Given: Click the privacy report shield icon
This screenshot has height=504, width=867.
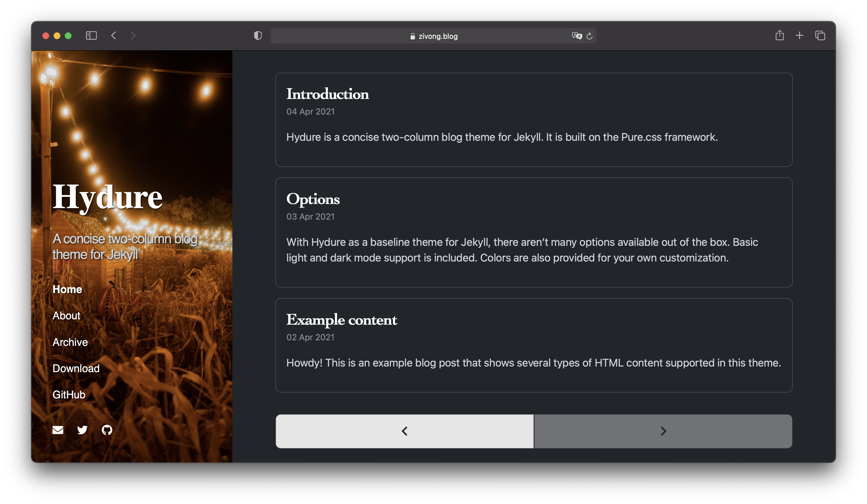Looking at the screenshot, I should click(x=258, y=35).
